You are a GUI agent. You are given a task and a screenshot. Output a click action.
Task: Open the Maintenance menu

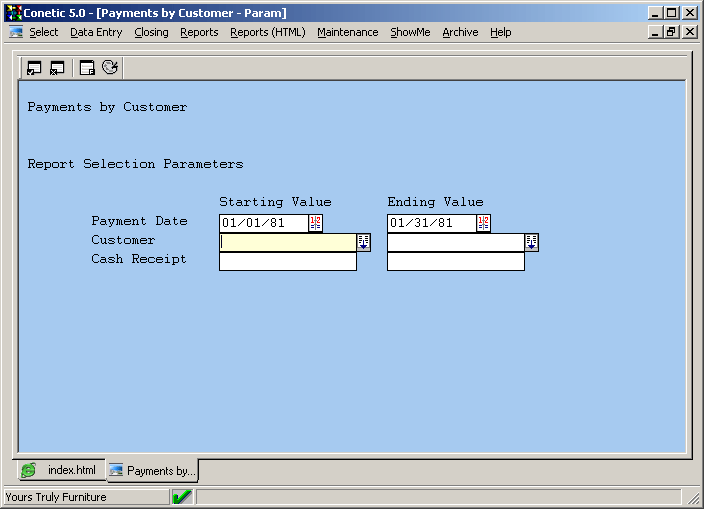coord(347,32)
